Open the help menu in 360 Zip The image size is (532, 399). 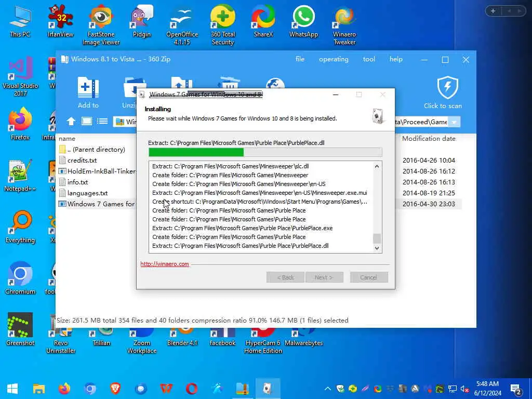(396, 59)
